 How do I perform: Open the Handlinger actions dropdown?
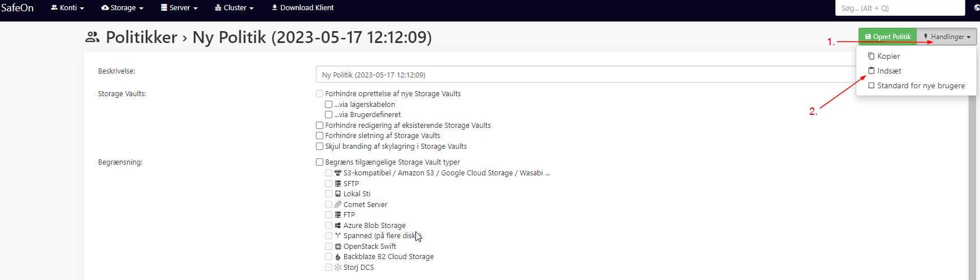click(947, 37)
